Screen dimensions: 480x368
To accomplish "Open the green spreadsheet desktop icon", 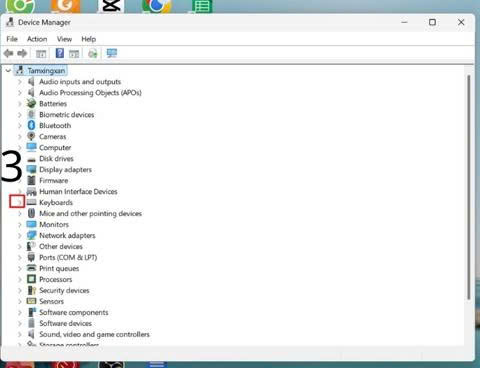I will click(202, 6).
